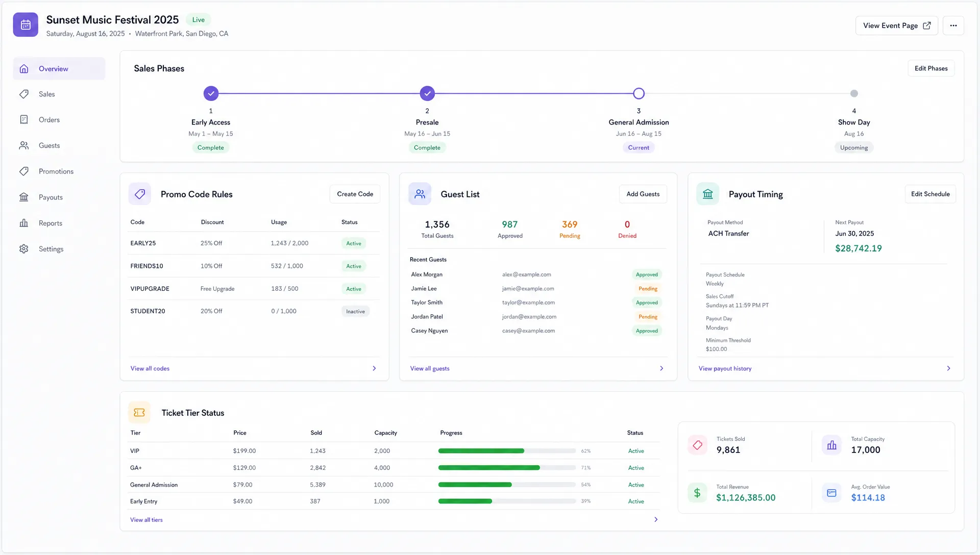This screenshot has width=980, height=555.
Task: Click the Create Code button
Action: click(x=355, y=194)
